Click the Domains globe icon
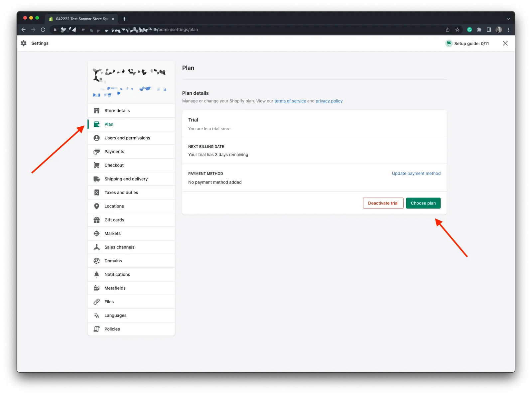This screenshot has width=532, height=395. coord(97,261)
